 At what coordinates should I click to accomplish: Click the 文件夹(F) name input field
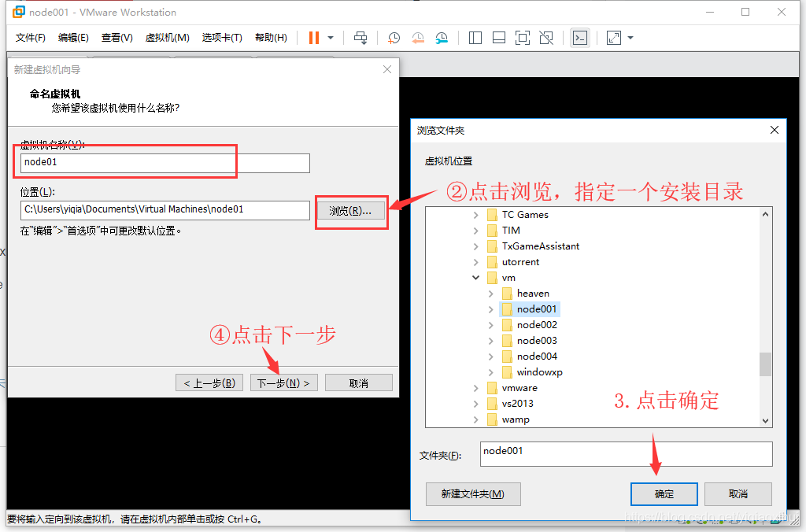pos(626,454)
